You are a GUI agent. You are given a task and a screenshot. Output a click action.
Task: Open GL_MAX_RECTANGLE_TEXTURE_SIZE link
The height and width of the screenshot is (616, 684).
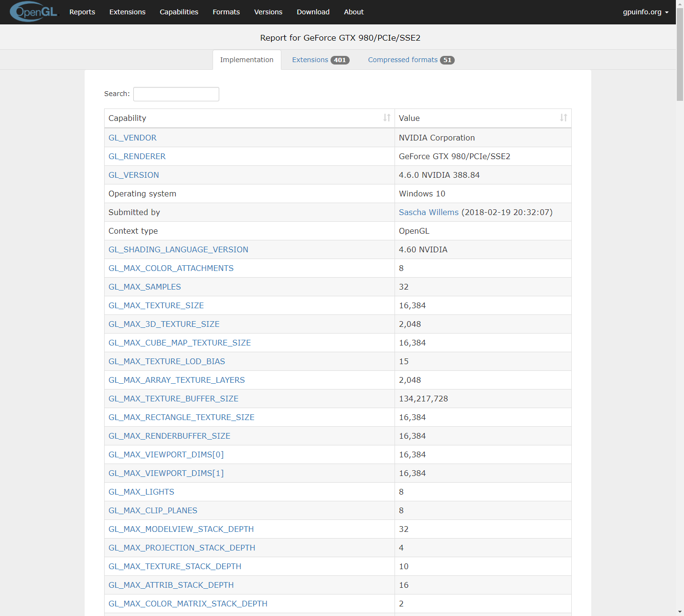[x=182, y=417]
